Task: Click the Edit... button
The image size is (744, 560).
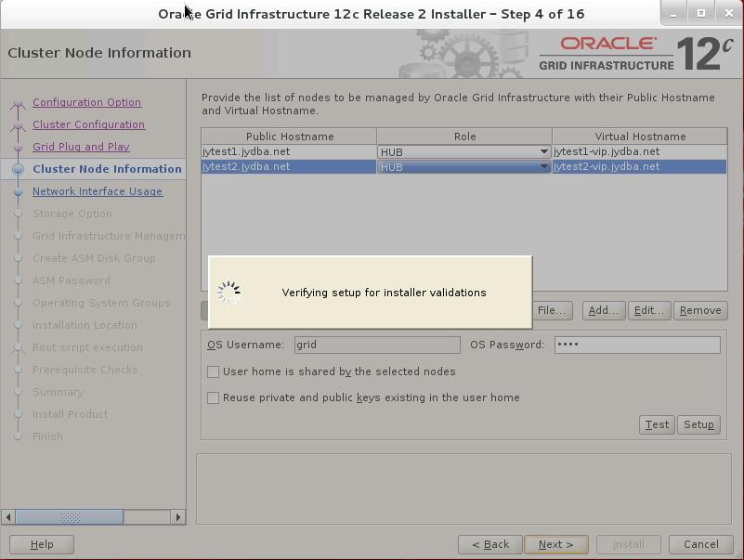Action: pos(649,310)
